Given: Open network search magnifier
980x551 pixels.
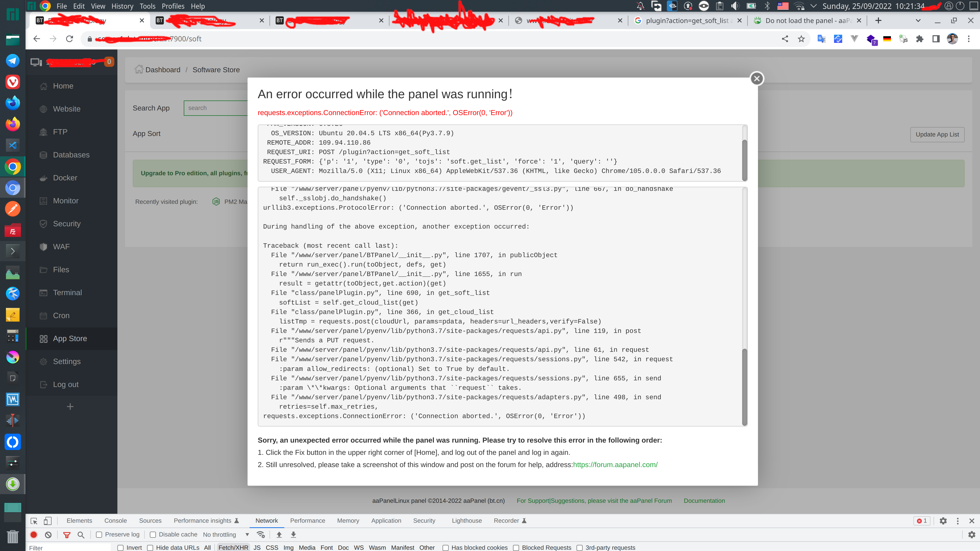Looking at the screenshot, I should tap(81, 535).
